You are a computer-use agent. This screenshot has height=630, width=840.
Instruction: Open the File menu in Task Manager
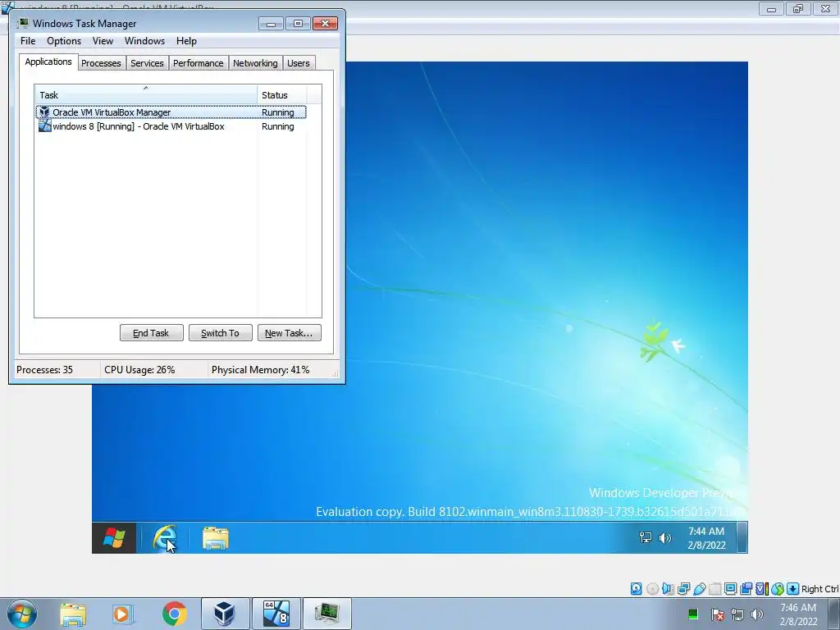[x=28, y=41]
